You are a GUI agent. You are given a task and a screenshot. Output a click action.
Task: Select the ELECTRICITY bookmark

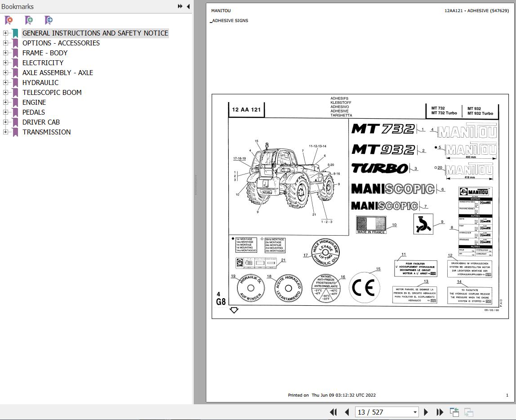43,63
